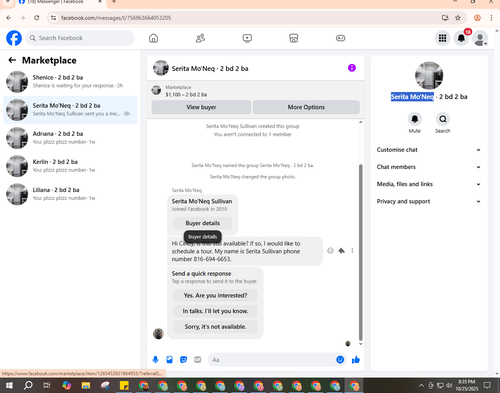The height and width of the screenshot is (393, 500).
Task: Bookmark this page with star icon
Action: tap(458, 18)
